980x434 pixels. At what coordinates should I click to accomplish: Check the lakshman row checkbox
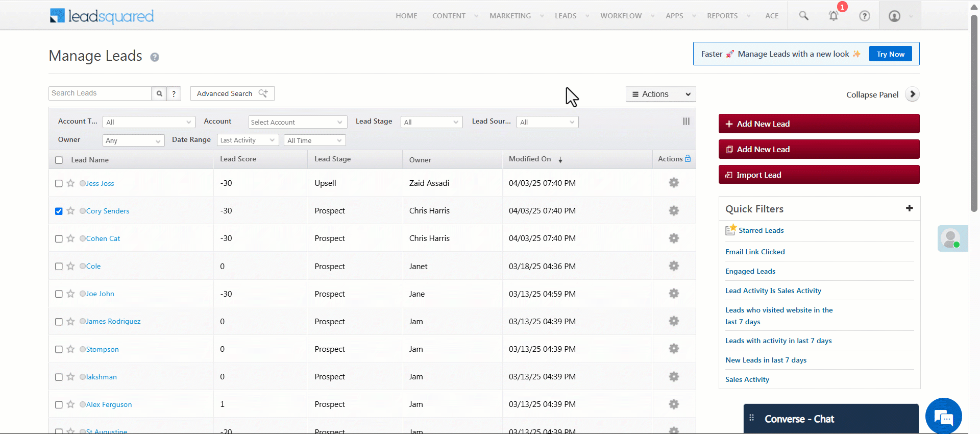59,377
